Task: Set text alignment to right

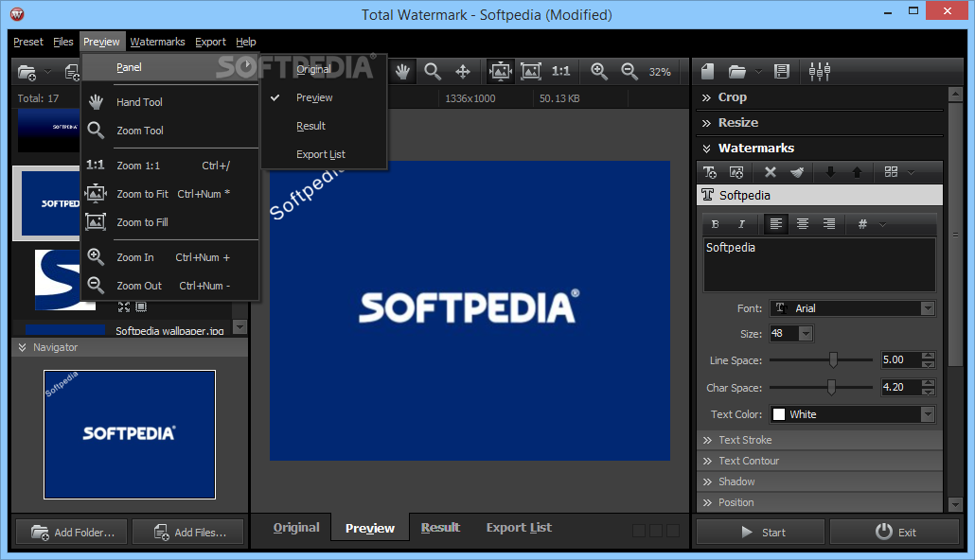Action: (829, 224)
